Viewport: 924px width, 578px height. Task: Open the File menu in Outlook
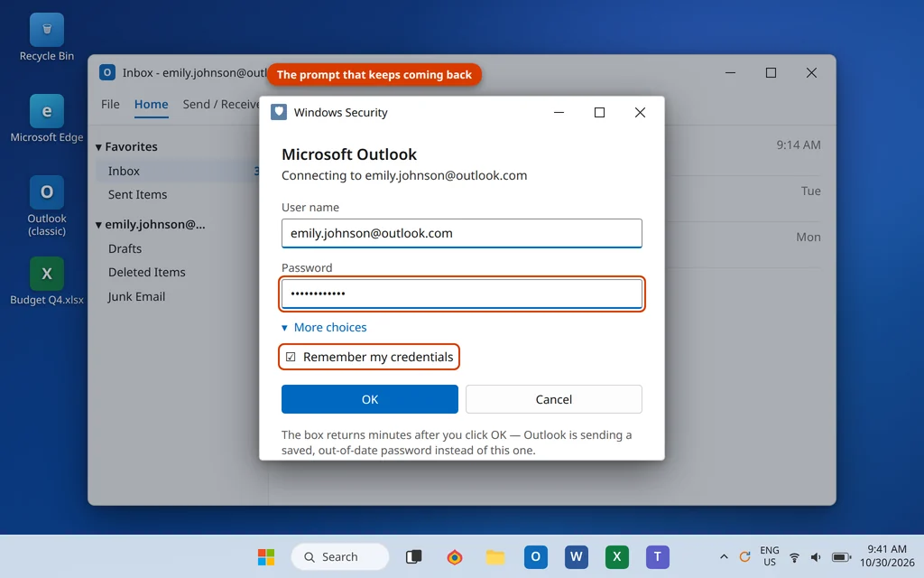pyautogui.click(x=110, y=105)
